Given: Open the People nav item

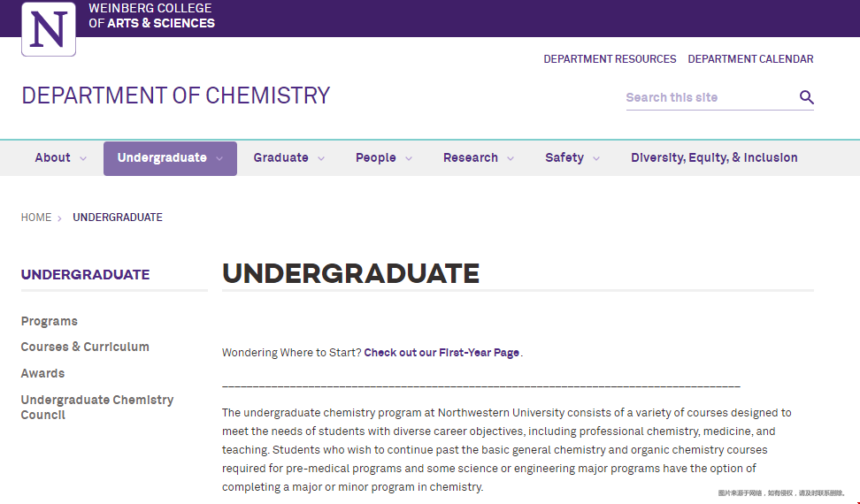Looking at the screenshot, I should coord(376,157).
